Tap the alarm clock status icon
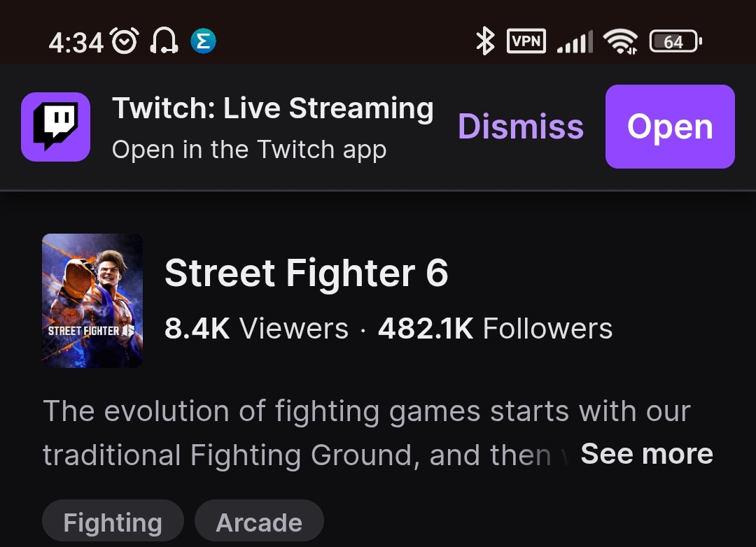This screenshot has width=756, height=547. click(125, 41)
